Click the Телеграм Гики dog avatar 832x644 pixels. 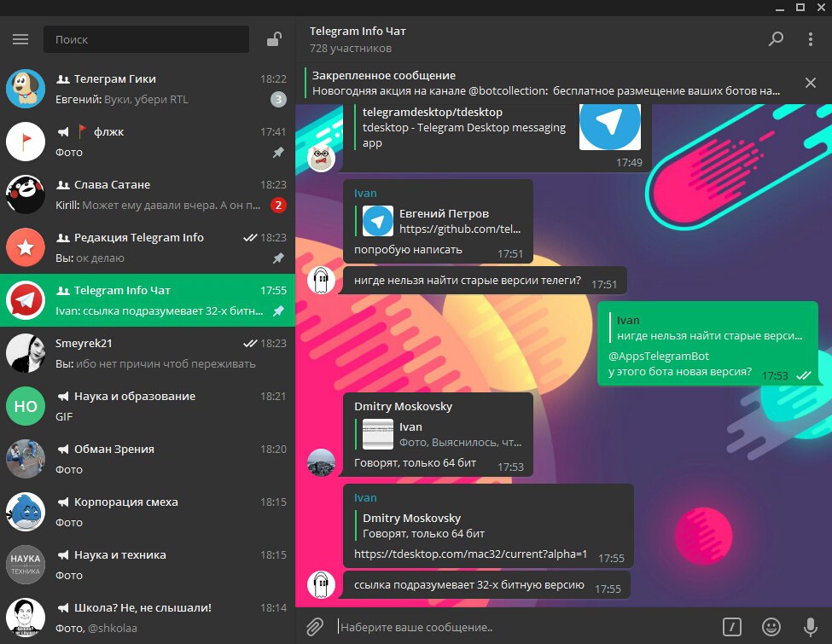click(x=26, y=89)
